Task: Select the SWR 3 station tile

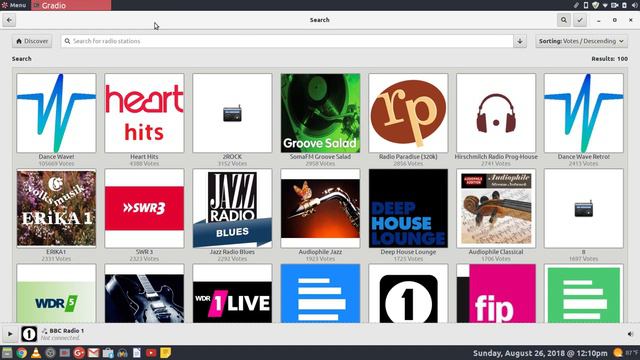Action: pos(144,208)
